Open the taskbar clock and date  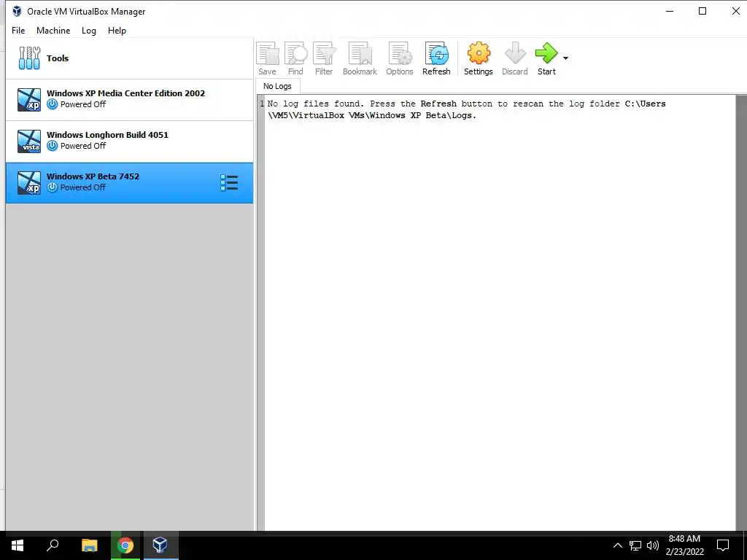pyautogui.click(x=684, y=545)
